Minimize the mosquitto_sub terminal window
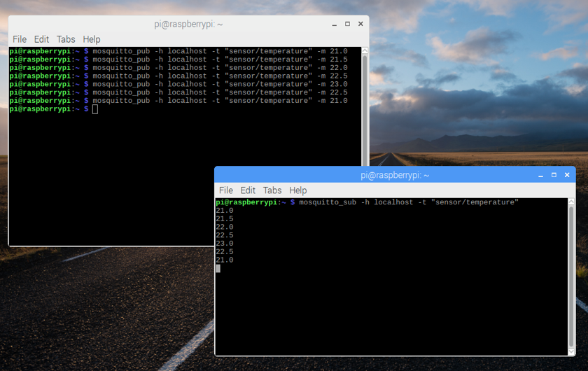588x371 pixels. point(540,175)
